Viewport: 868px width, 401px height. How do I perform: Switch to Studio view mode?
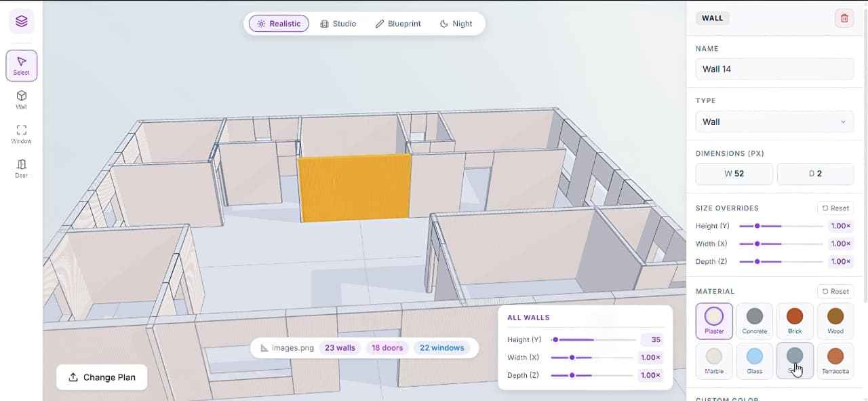[338, 23]
